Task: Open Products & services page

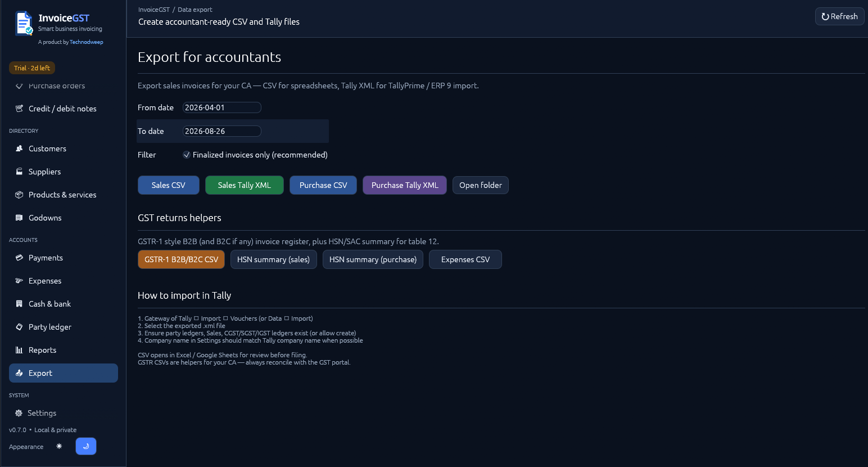Action: point(64,195)
